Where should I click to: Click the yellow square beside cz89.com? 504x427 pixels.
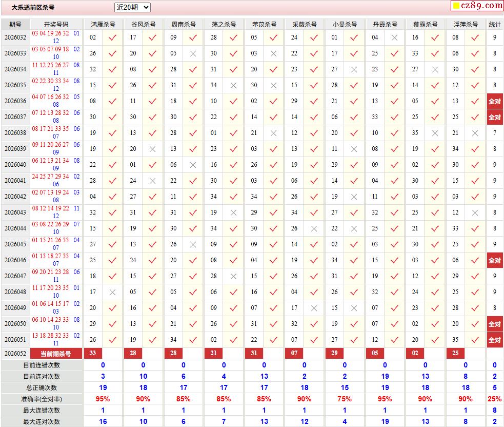[x=456, y=6]
